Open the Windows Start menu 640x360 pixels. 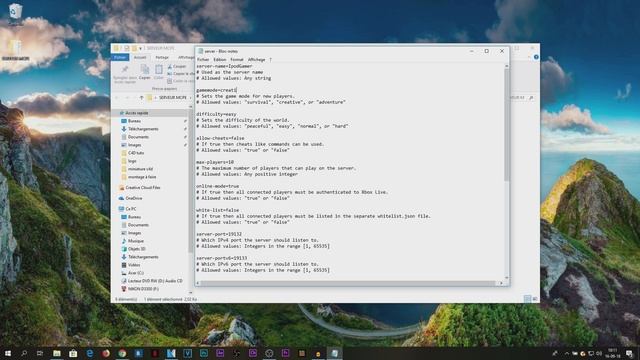8,353
